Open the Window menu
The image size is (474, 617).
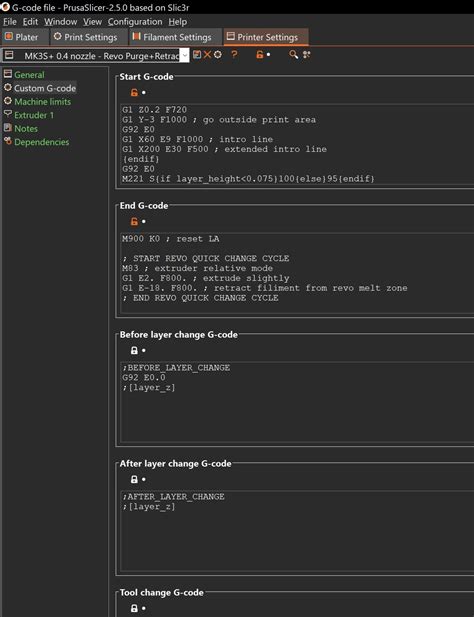click(61, 22)
